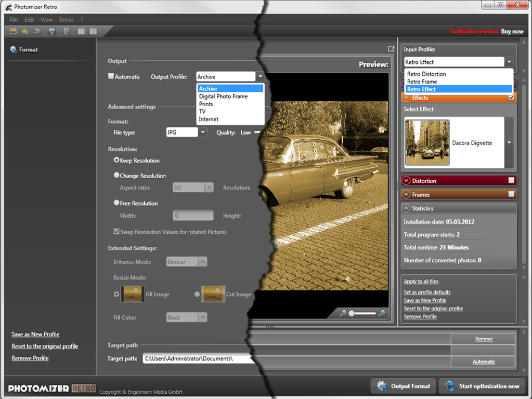Image resolution: width=532 pixels, height=399 pixels.
Task: Open the View menu
Action: (47, 20)
